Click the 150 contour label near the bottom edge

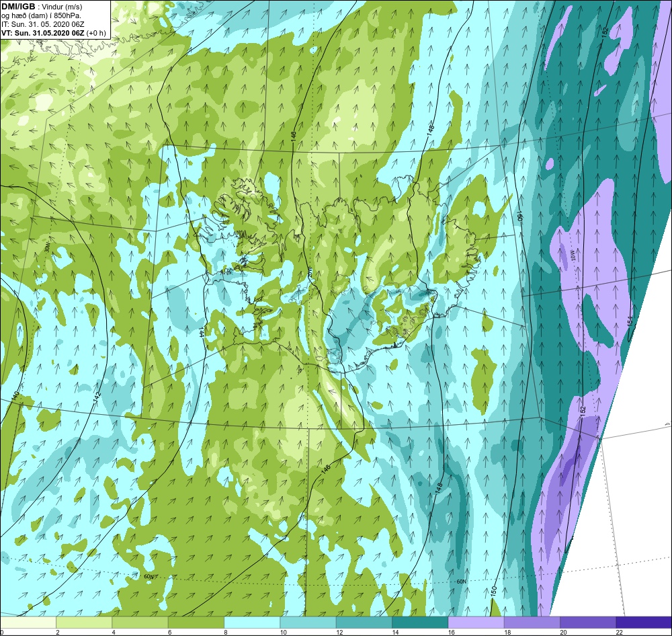tap(494, 592)
